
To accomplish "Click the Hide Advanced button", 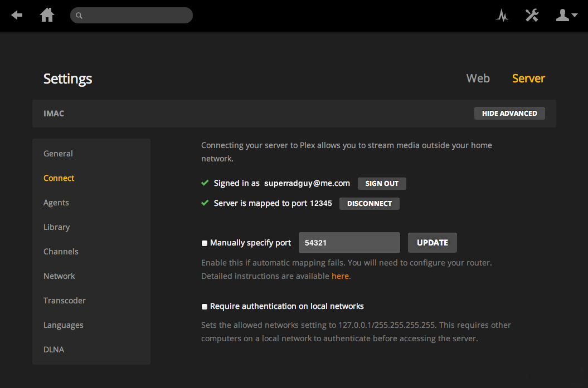I will point(509,114).
